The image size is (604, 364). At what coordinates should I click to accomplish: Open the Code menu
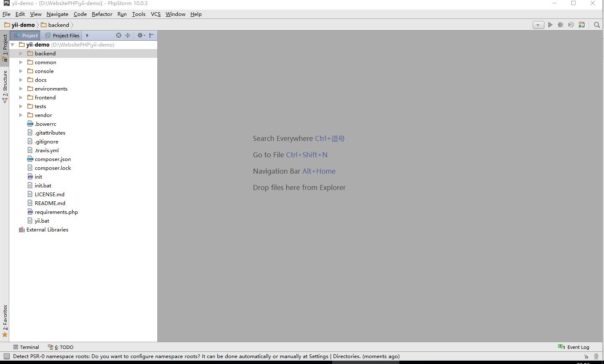click(80, 14)
